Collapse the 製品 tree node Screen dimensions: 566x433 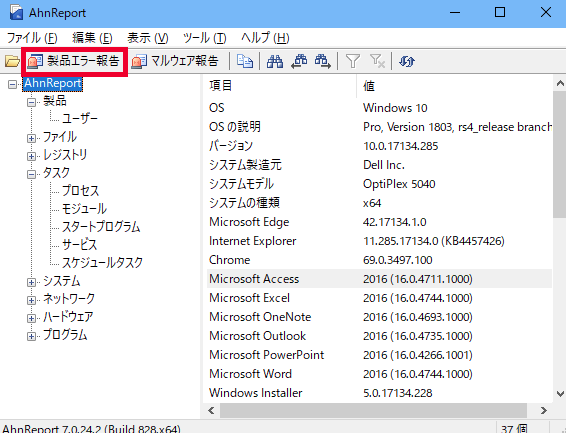(31, 102)
